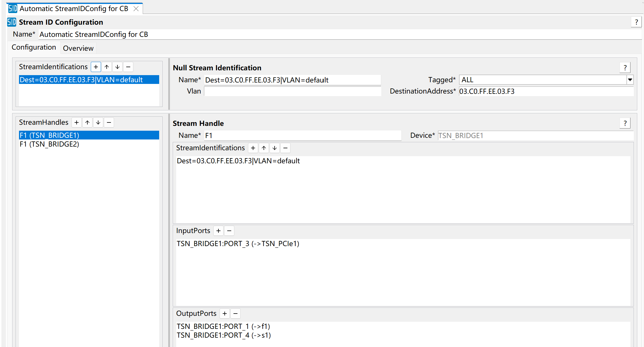
Task: Select the F1 (TSN_BRIDGE1) stream handle
Action: pos(89,135)
